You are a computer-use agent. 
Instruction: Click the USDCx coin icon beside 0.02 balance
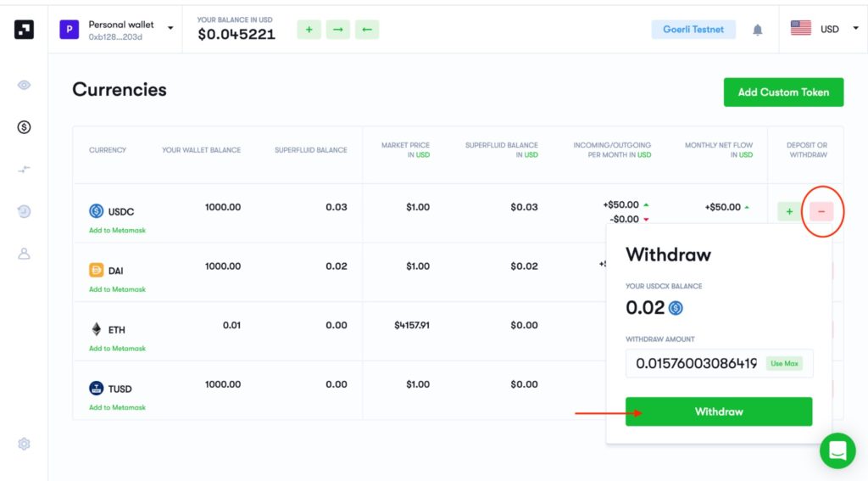coord(676,308)
